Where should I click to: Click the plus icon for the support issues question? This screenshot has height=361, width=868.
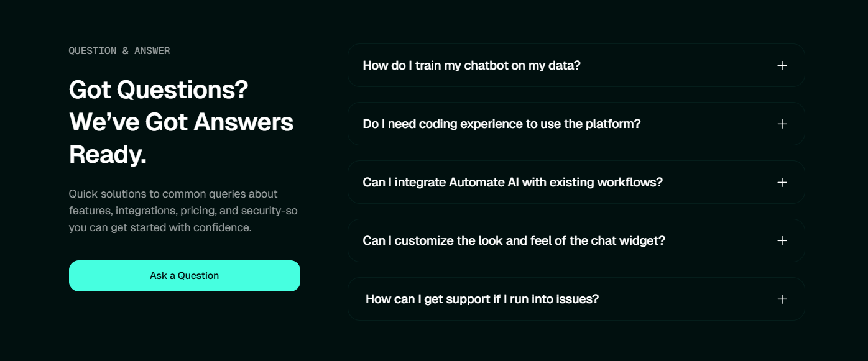(782, 299)
